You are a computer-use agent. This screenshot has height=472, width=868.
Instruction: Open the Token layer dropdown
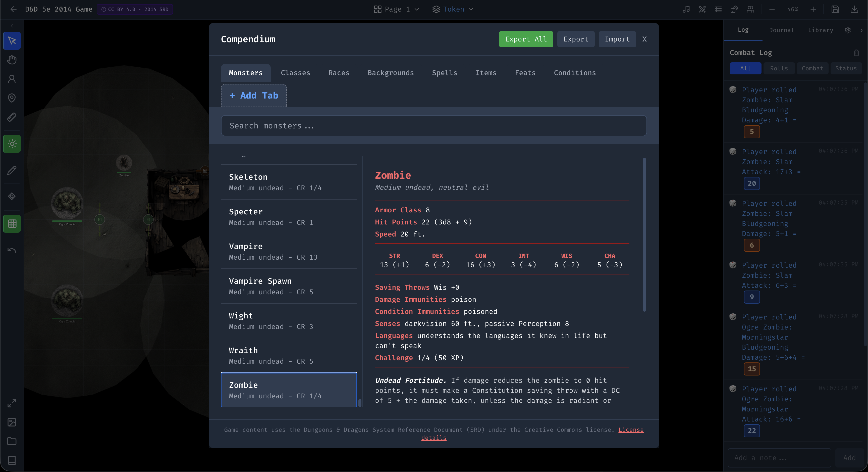pyautogui.click(x=453, y=10)
